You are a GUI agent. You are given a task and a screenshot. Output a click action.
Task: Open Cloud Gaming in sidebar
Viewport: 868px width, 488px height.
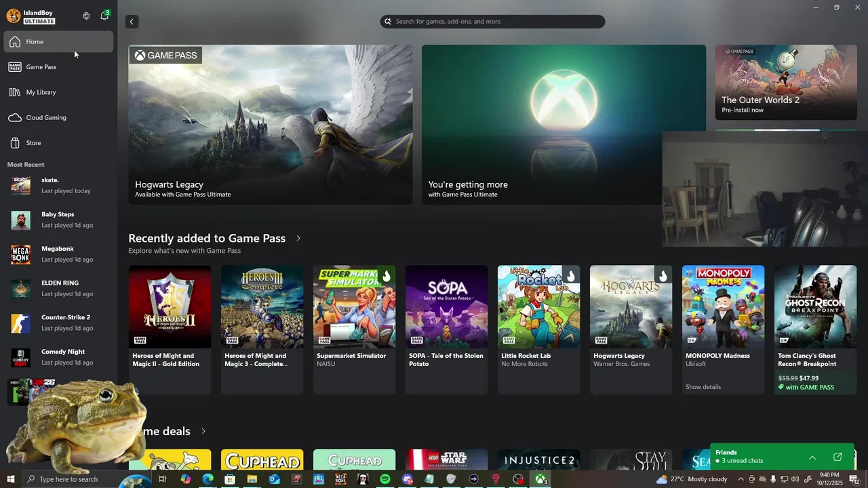click(x=58, y=118)
